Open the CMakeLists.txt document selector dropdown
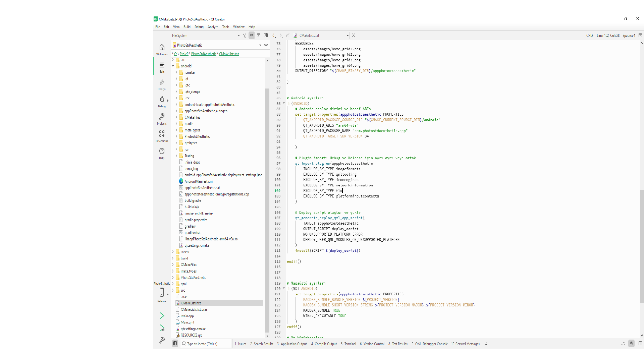The width and height of the screenshot is (644, 354). [x=321, y=35]
